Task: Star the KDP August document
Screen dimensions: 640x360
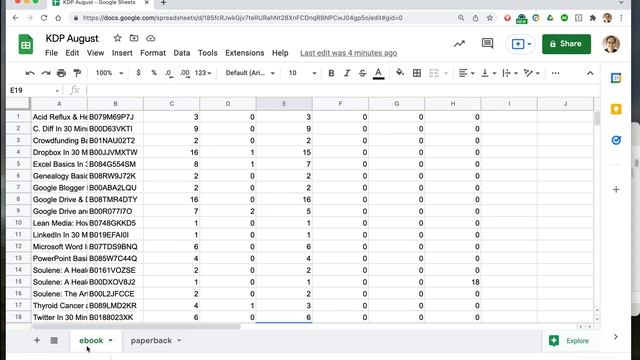Action: tap(118, 38)
